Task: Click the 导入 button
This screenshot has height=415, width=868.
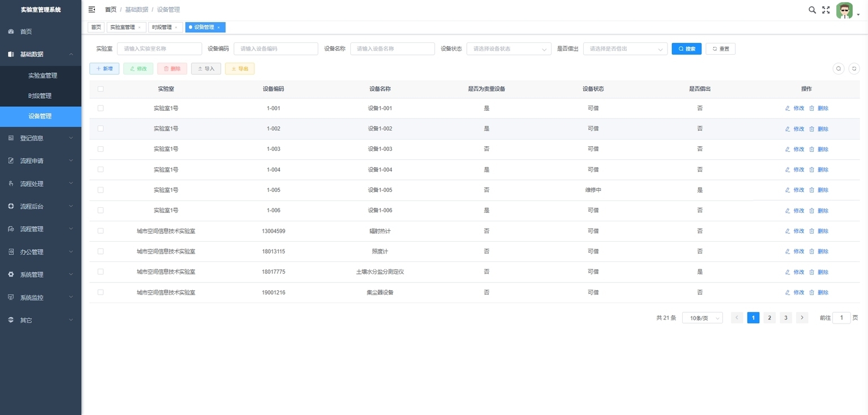Action: click(206, 68)
